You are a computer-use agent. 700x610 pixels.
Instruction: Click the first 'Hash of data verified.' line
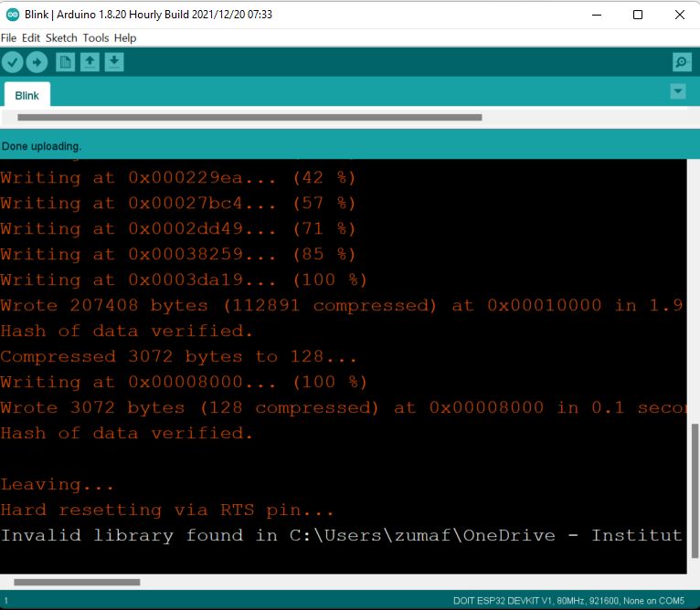pyautogui.click(x=127, y=331)
